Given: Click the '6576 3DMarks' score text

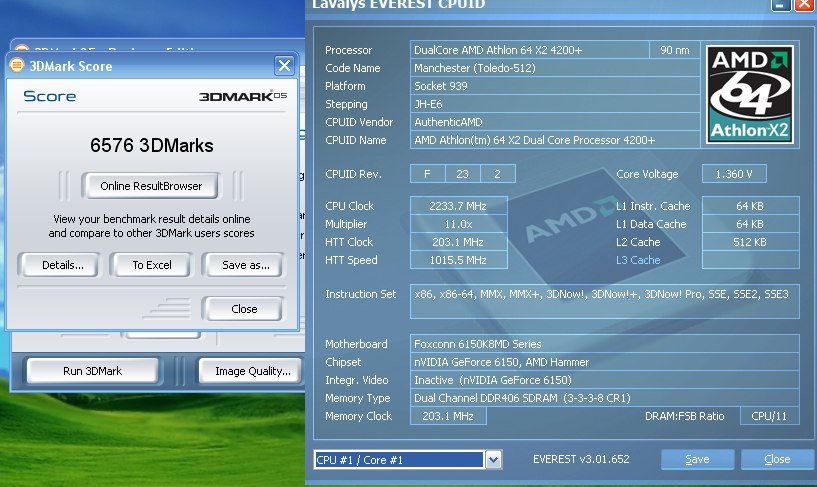Looking at the screenshot, I should [x=152, y=145].
